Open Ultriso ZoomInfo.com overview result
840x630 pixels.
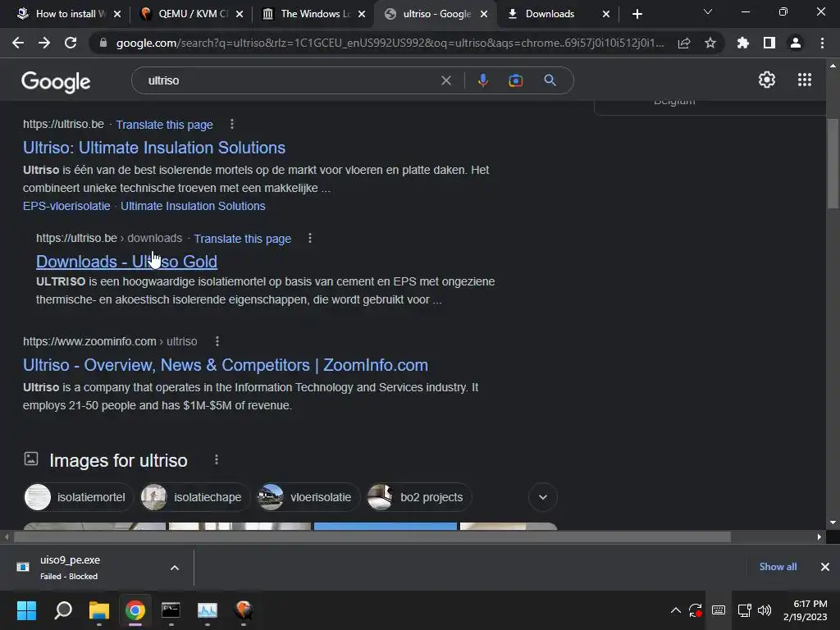pos(226,365)
